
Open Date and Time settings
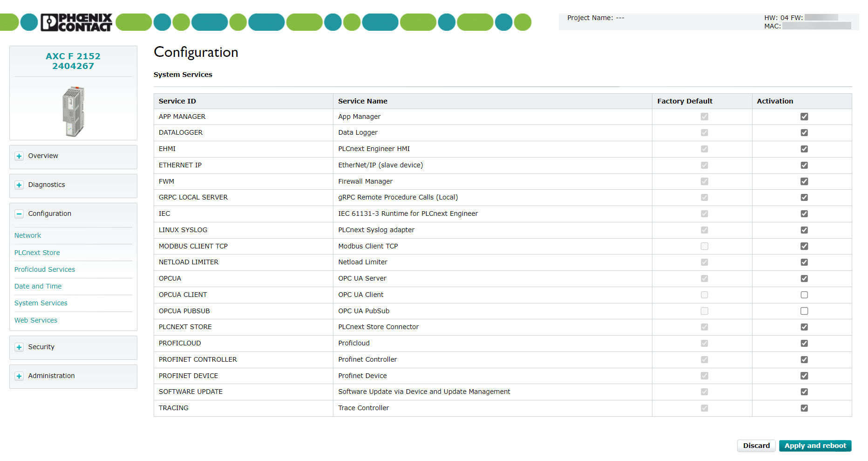coord(38,286)
